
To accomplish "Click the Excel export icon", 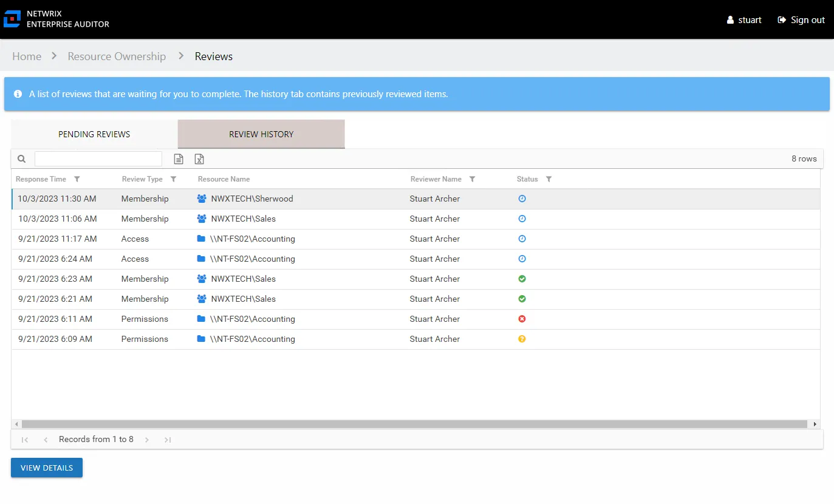I will point(199,159).
